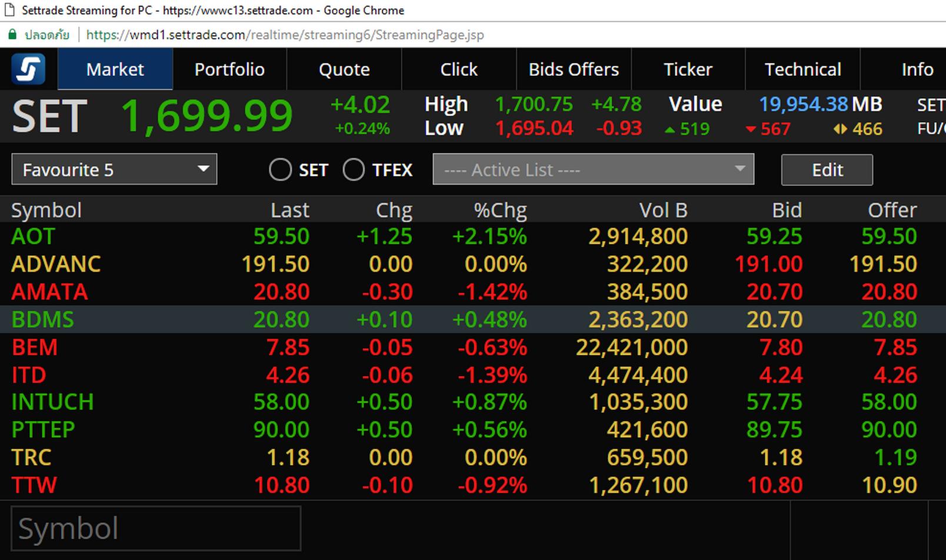
Task: Click TTW offer price 10.90
Action: coord(889,485)
